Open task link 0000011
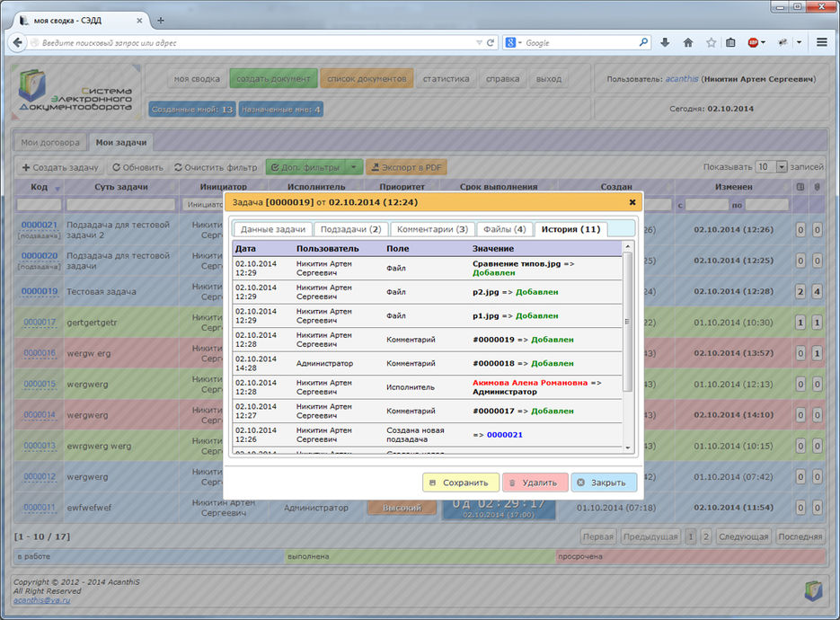The height and width of the screenshot is (620, 840). 40,508
